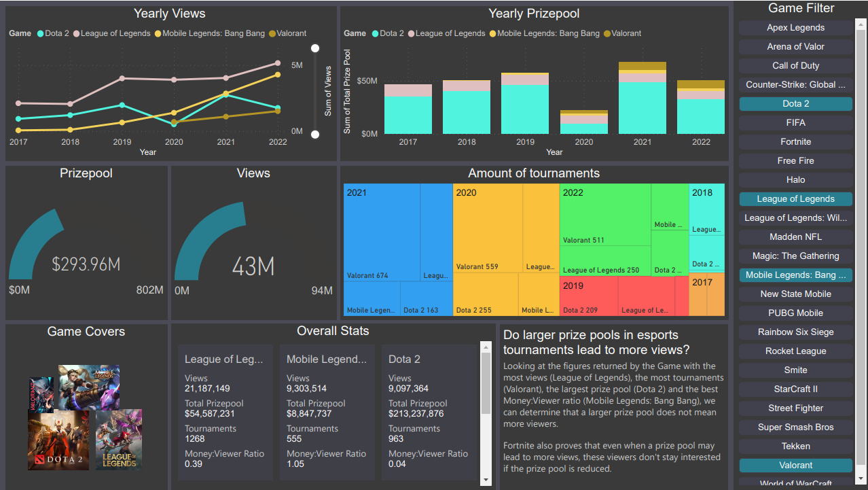Grab the top handle of views zoom slider

click(315, 48)
